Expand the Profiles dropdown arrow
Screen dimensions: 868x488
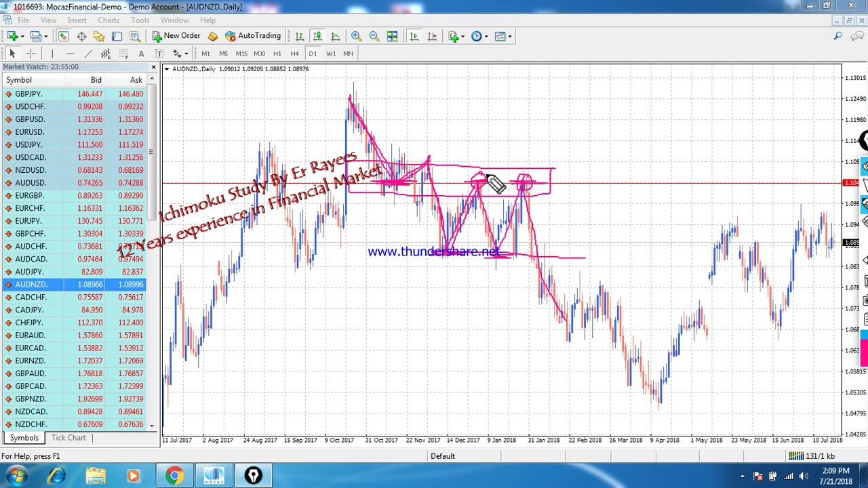45,37
